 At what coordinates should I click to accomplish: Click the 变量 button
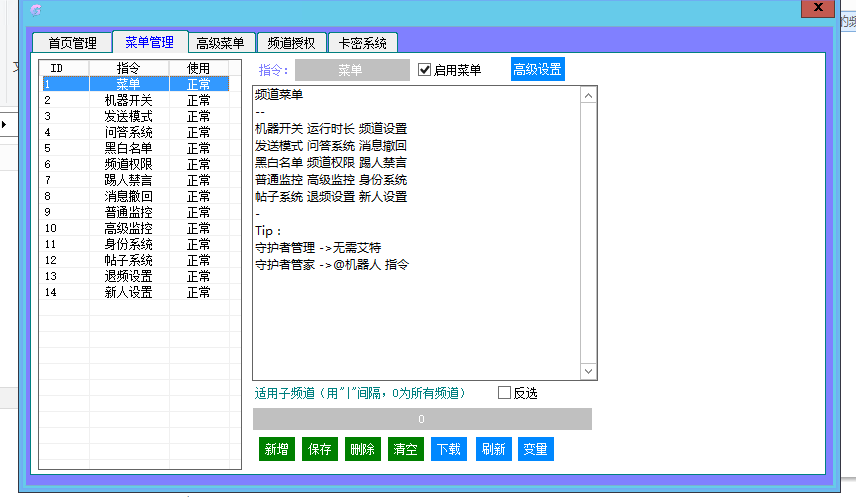[536, 449]
